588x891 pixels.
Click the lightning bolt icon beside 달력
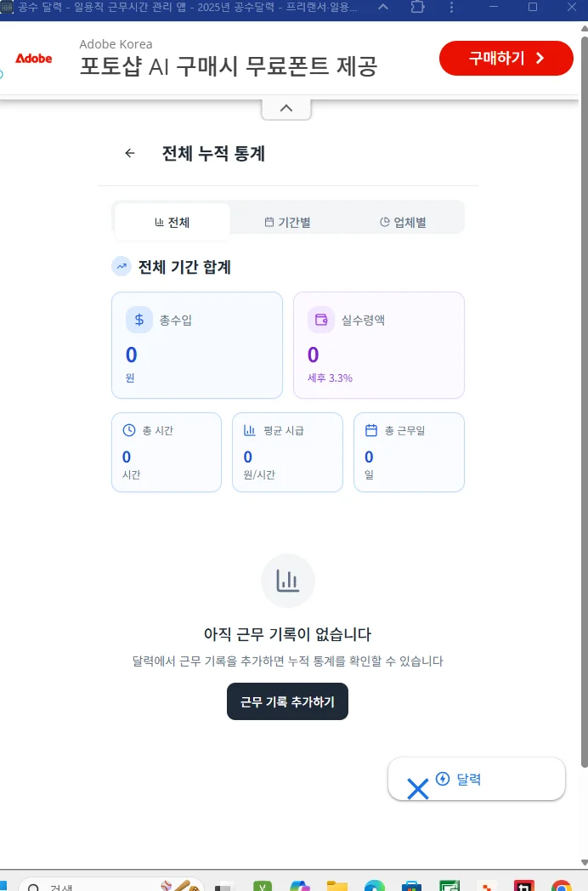pyautogui.click(x=442, y=778)
